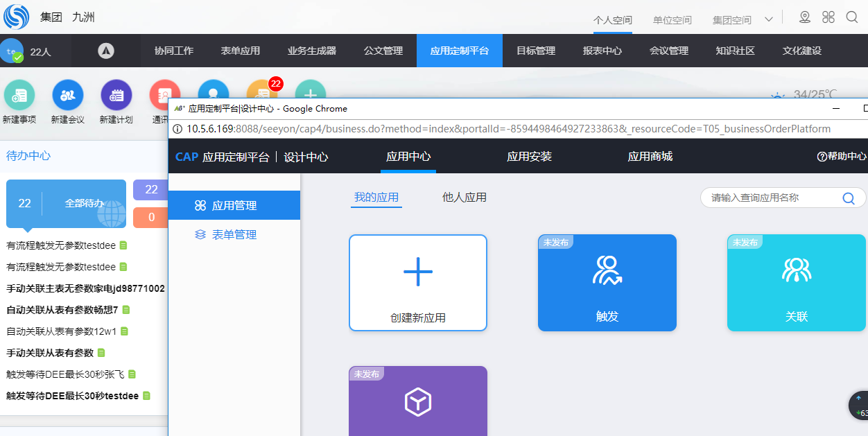The width and height of the screenshot is (868, 436).
Task: Switch to 应用安装 tab
Action: tap(529, 157)
